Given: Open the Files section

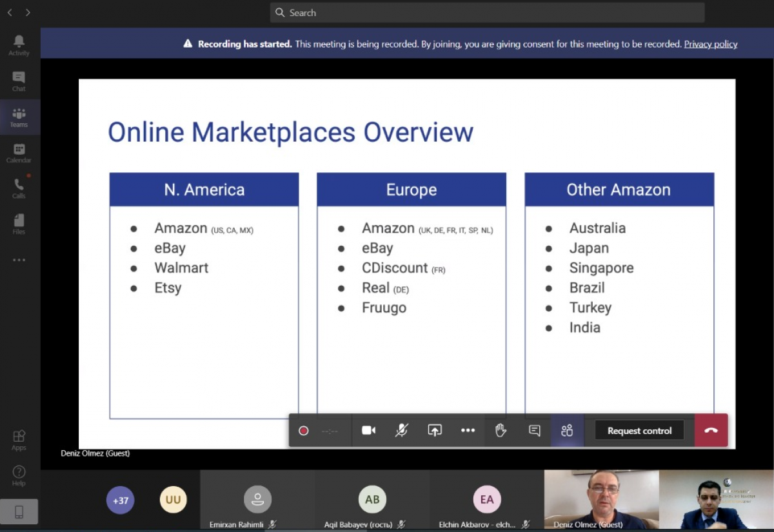Looking at the screenshot, I should 19,224.
